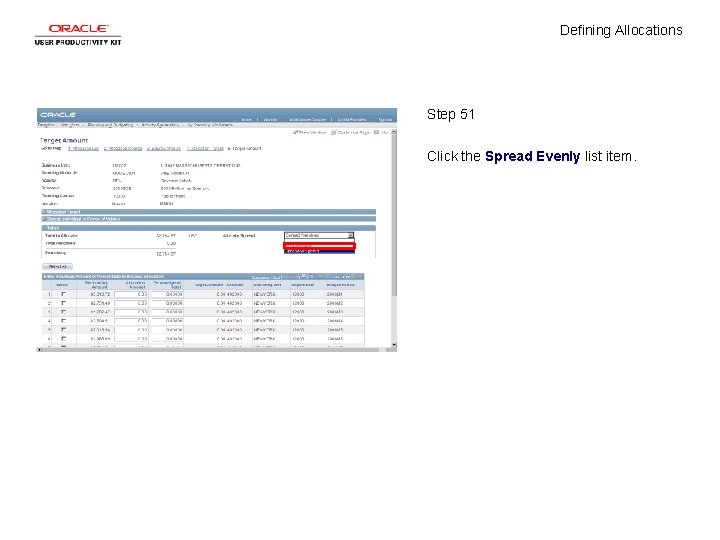Open Planning and Budgeting breadcrumb item
Image resolution: width=720 pixels, height=540 pixels.
pos(110,125)
